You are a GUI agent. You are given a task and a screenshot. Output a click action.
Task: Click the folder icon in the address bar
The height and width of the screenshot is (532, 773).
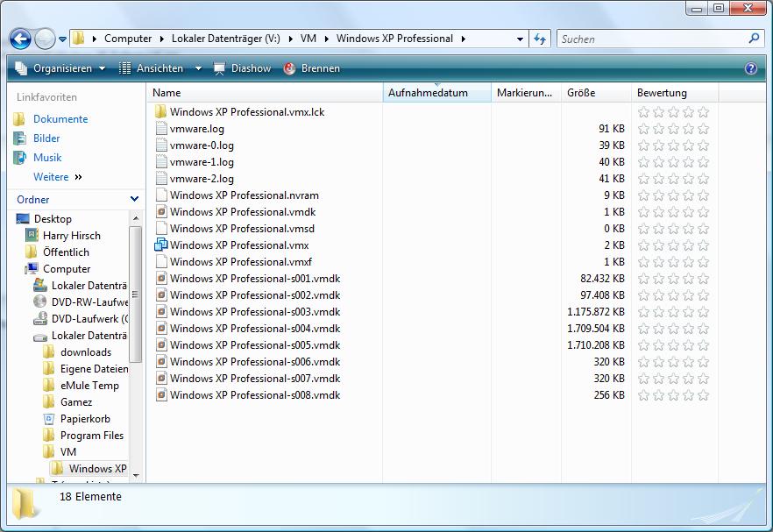pyautogui.click(x=78, y=39)
